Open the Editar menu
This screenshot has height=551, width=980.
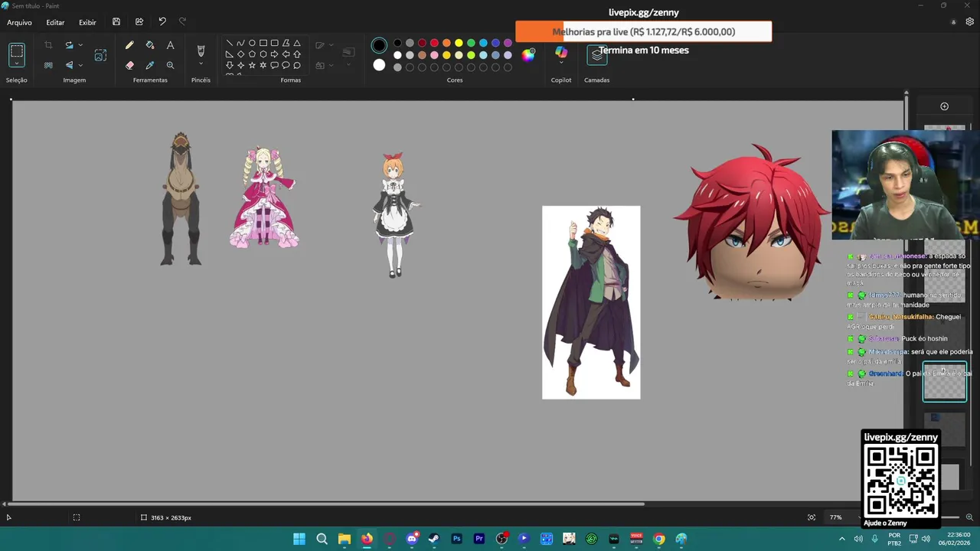[55, 23]
